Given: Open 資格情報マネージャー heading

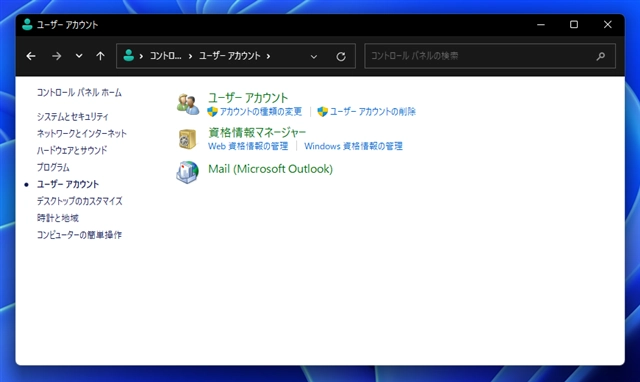Looking at the screenshot, I should click(257, 132).
